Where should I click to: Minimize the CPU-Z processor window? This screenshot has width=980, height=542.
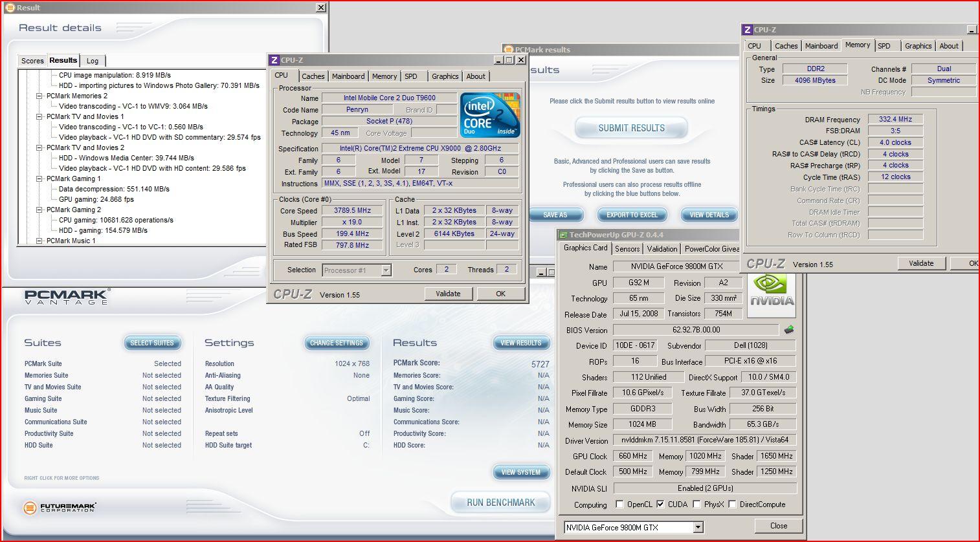click(498, 60)
